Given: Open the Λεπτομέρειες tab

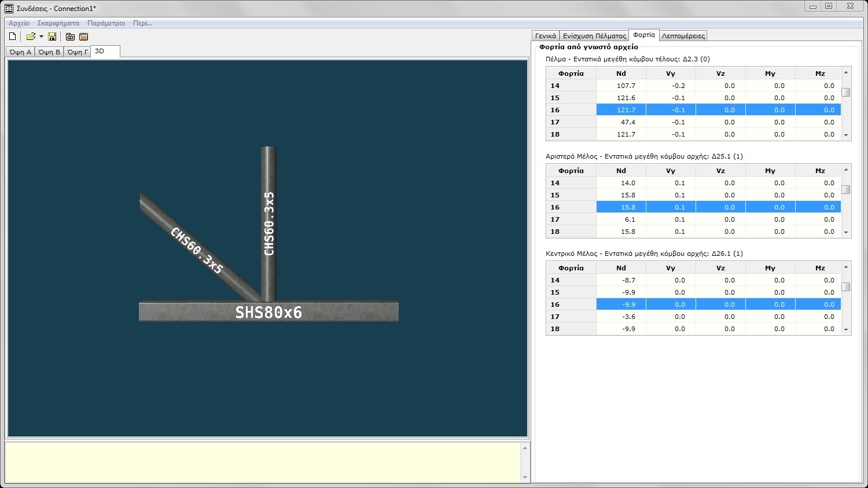Looking at the screenshot, I should point(683,36).
